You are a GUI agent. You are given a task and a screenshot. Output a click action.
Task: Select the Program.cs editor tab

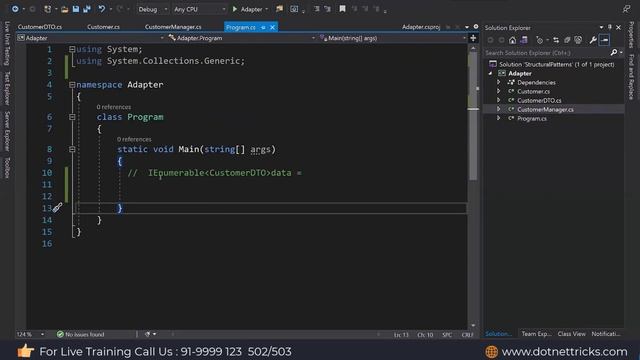pyautogui.click(x=241, y=27)
